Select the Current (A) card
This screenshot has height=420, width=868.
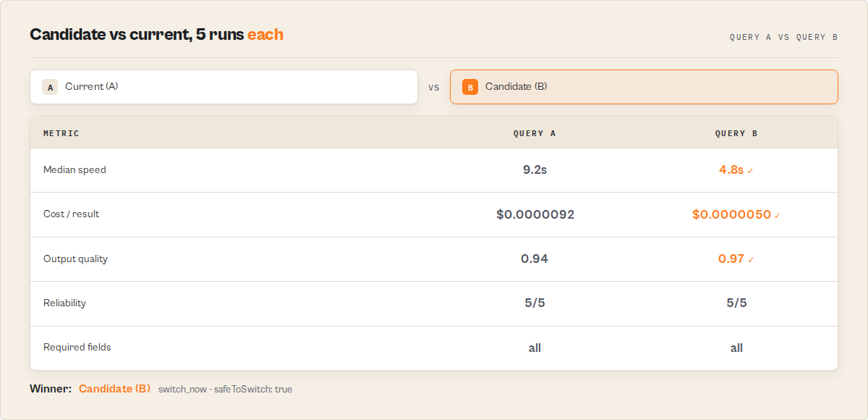click(x=224, y=87)
